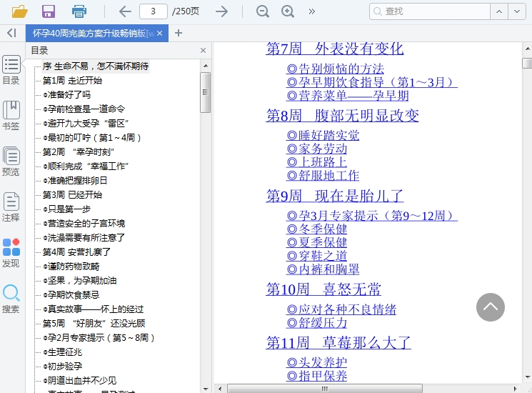
Task: Click the horizontal scroll-right arrow
Action: pos(515,389)
